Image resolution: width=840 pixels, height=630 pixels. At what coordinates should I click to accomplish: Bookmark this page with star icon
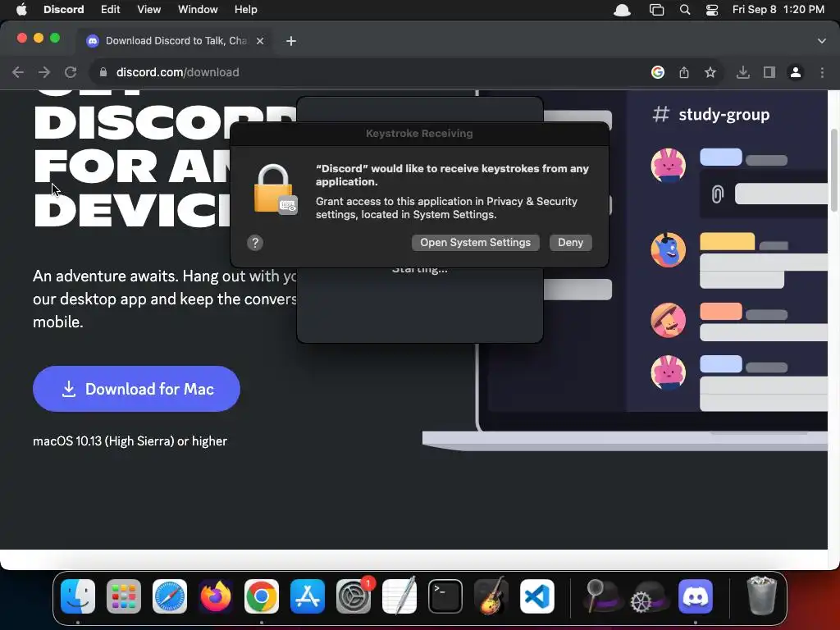point(710,72)
